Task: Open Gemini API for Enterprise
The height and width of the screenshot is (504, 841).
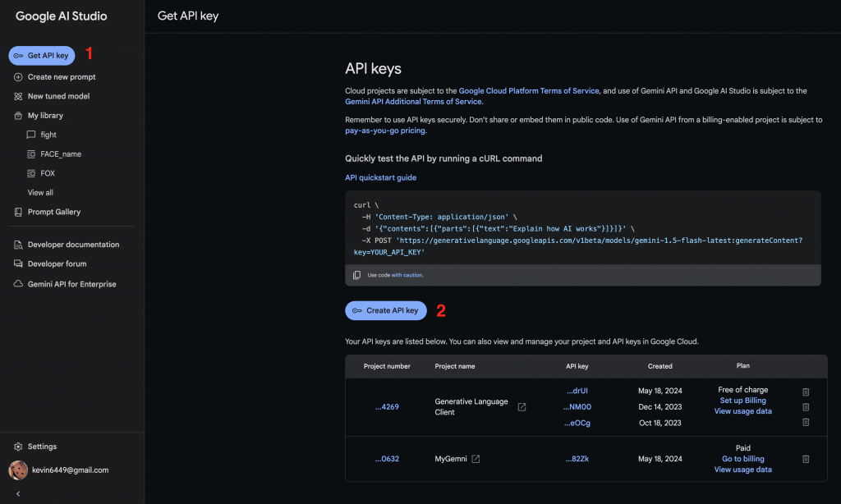Action: pyautogui.click(x=72, y=284)
